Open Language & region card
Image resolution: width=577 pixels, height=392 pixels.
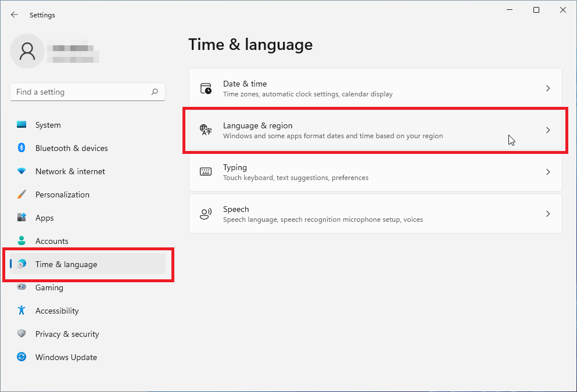point(375,130)
